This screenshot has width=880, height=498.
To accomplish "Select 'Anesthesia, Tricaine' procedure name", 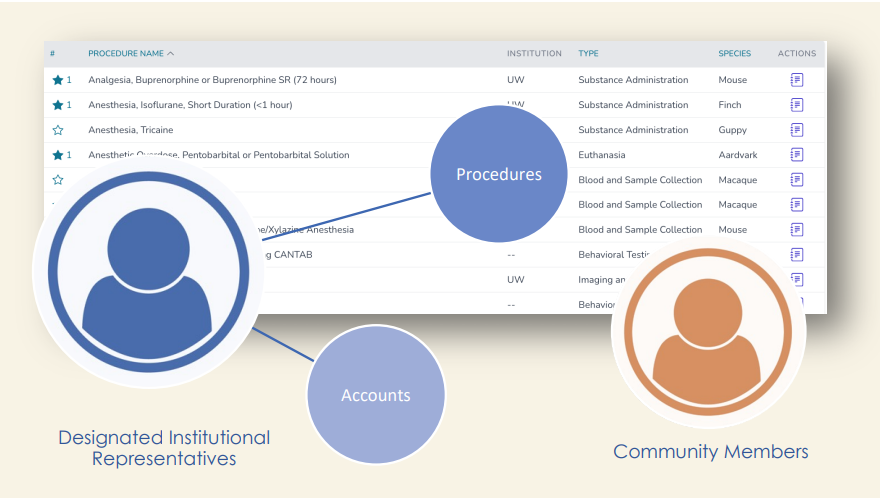I will [130, 130].
